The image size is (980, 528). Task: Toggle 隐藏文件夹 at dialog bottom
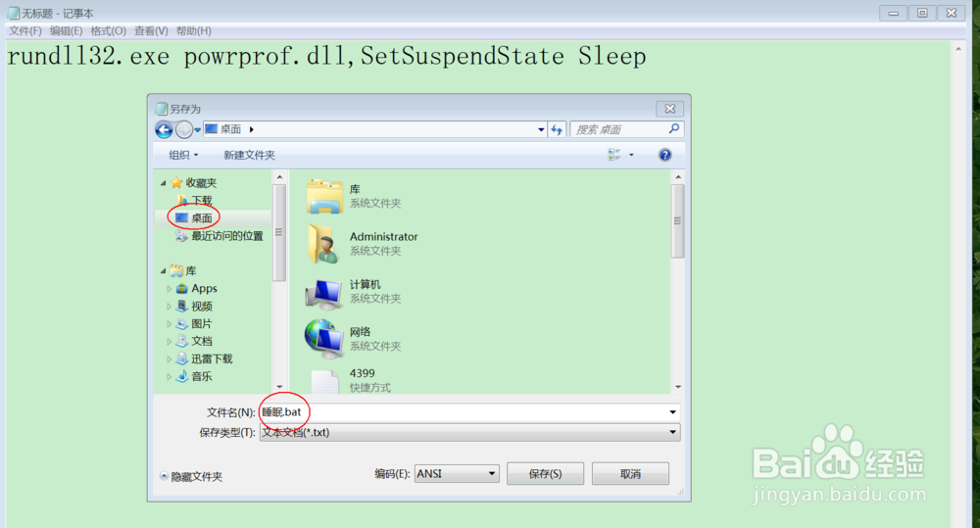point(191,476)
